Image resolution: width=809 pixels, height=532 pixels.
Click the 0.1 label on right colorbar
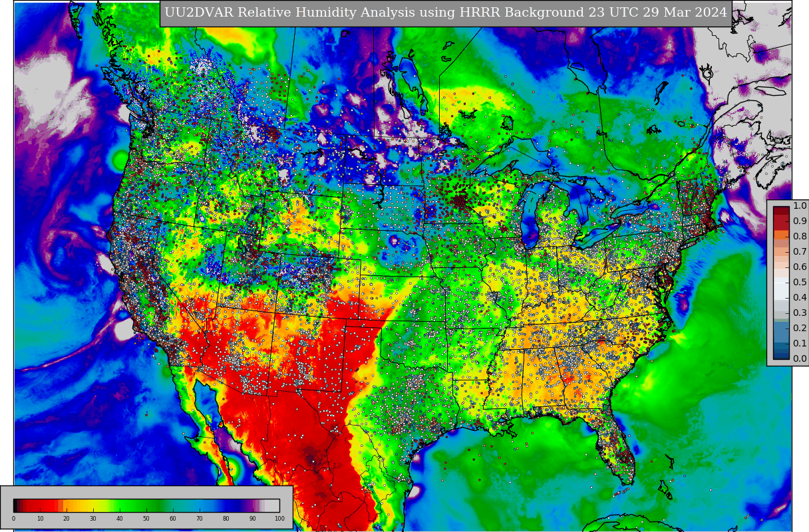[x=800, y=343]
